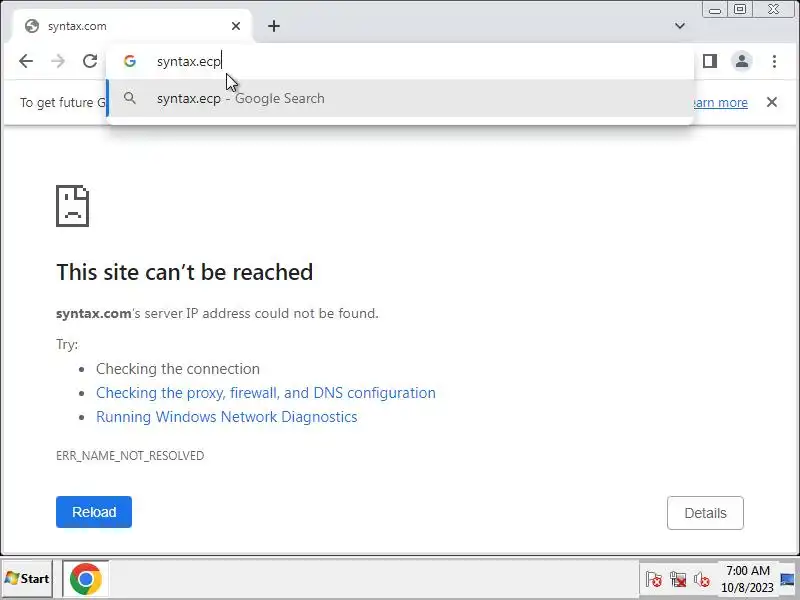Expand the tab search dropdown chevron

pyautogui.click(x=680, y=26)
